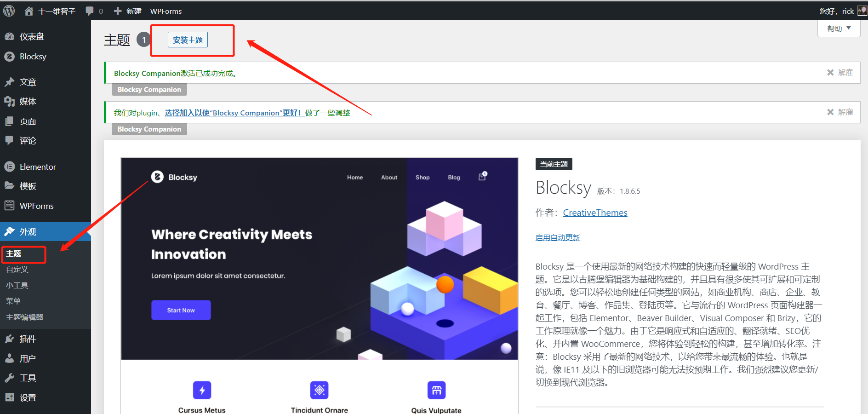Open 评论 comments icon in sidebar
868x414 pixels.
[x=10, y=140]
